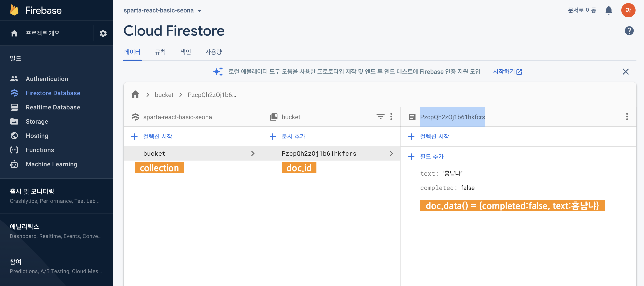
Task: Click the completed field value false
Action: point(468,187)
